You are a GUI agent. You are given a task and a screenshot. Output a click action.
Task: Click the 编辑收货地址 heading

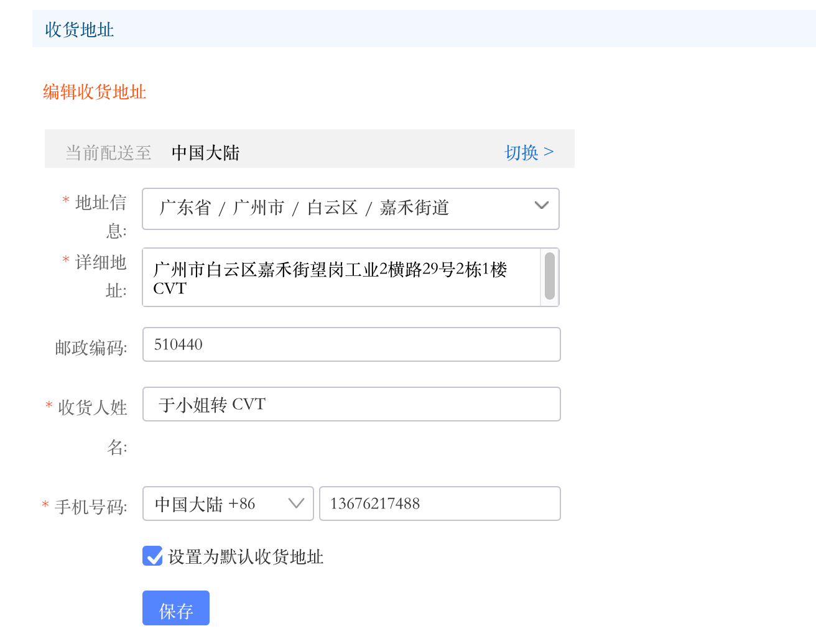coord(95,92)
